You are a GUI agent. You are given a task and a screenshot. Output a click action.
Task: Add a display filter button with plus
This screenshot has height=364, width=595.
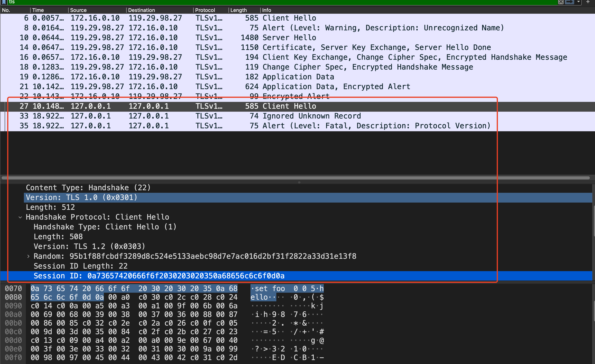588,2
